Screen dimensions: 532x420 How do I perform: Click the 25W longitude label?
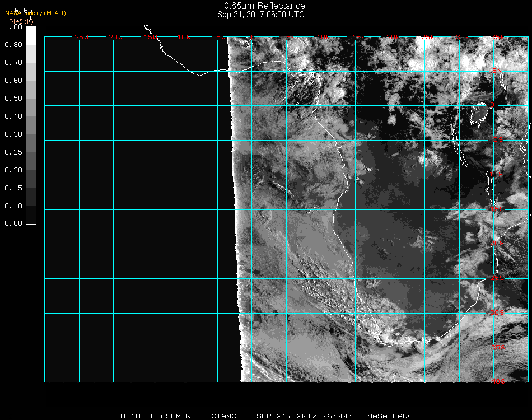(81, 37)
